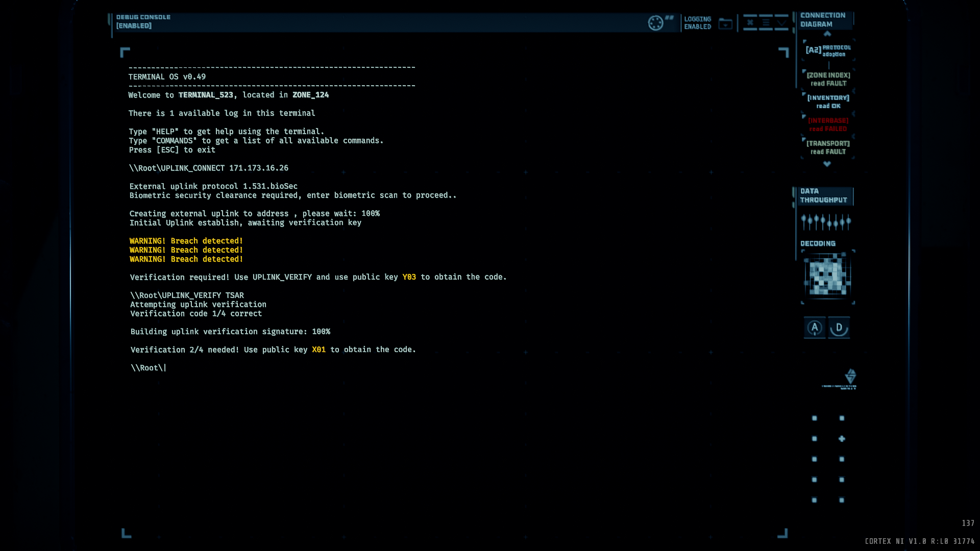Viewport: 980px width, 551px height.
Task: Click the X icon in top toolbar
Action: point(750,22)
